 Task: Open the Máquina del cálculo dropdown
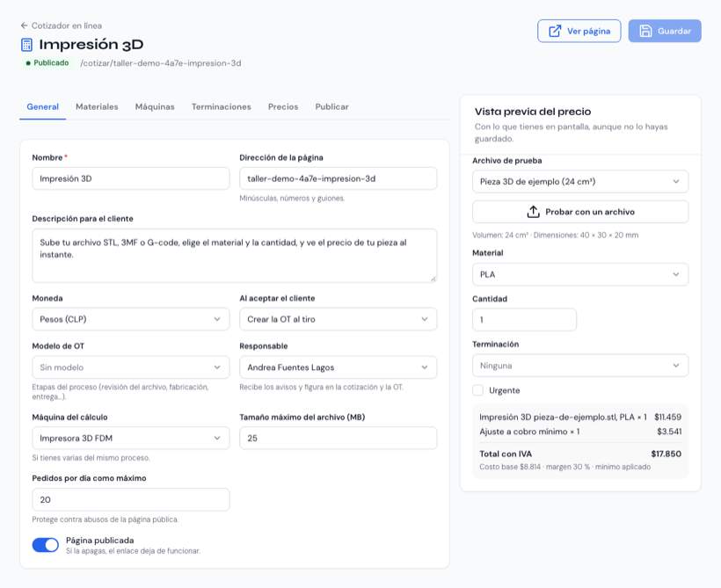point(131,438)
